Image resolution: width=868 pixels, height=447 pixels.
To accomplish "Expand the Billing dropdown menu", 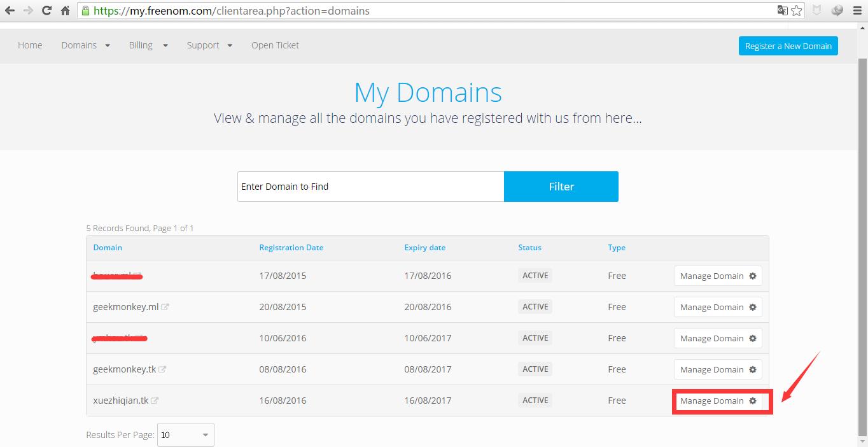I will (x=148, y=45).
